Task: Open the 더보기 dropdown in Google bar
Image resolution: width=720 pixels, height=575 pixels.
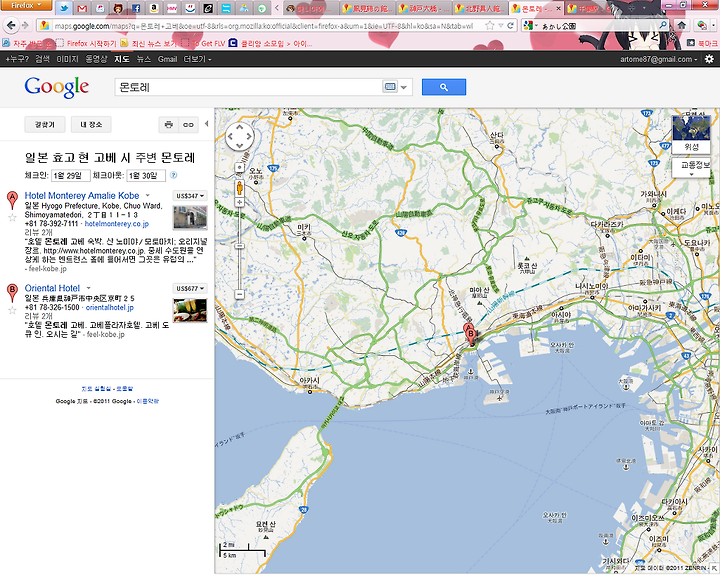Action: pos(197,59)
